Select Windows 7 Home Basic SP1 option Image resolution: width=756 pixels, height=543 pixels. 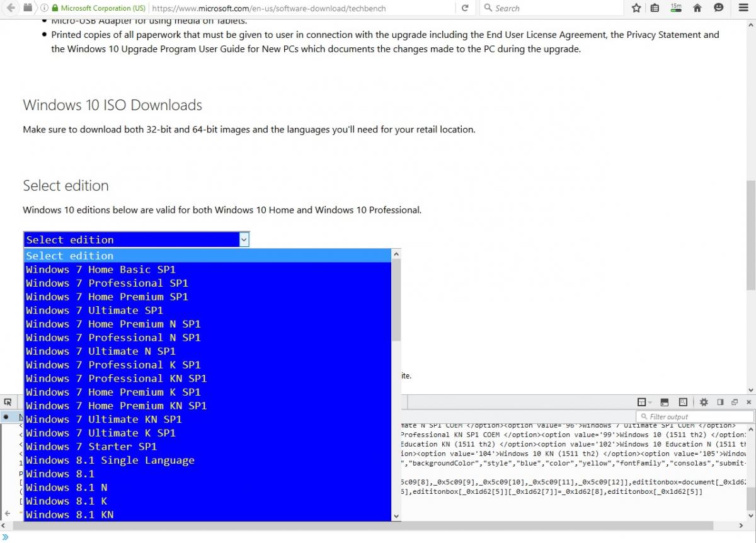point(207,270)
